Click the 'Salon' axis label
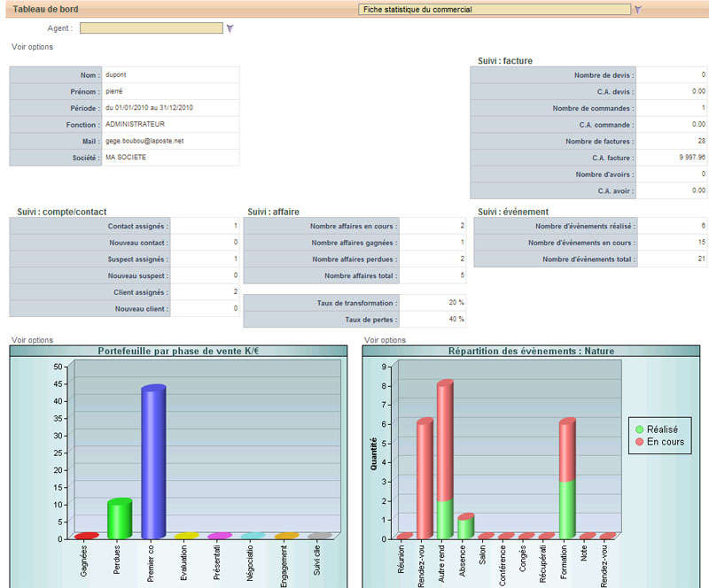Viewport: 709px width, 588px height. point(482,555)
